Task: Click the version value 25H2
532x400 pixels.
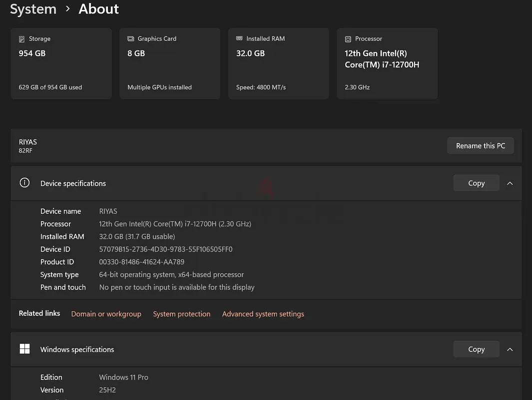Action: pyautogui.click(x=107, y=390)
